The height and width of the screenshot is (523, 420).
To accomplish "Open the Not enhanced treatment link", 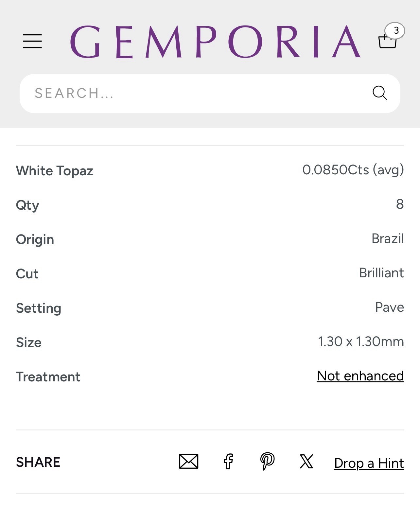I will (360, 376).
